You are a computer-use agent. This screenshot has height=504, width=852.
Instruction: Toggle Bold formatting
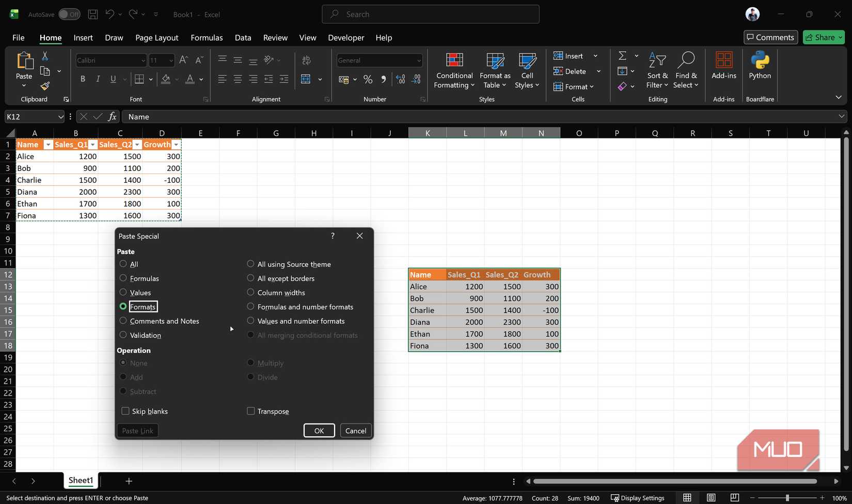coord(83,79)
